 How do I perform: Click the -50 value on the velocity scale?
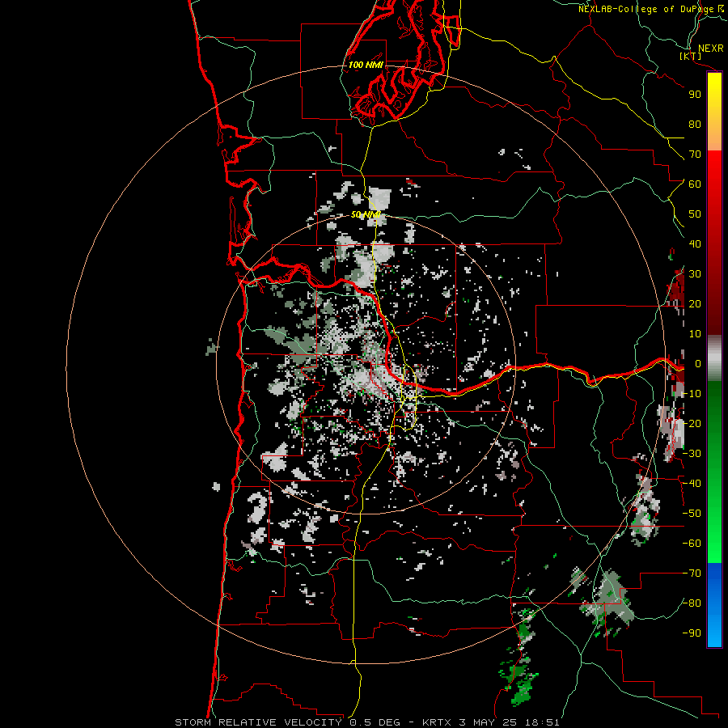[x=692, y=514]
